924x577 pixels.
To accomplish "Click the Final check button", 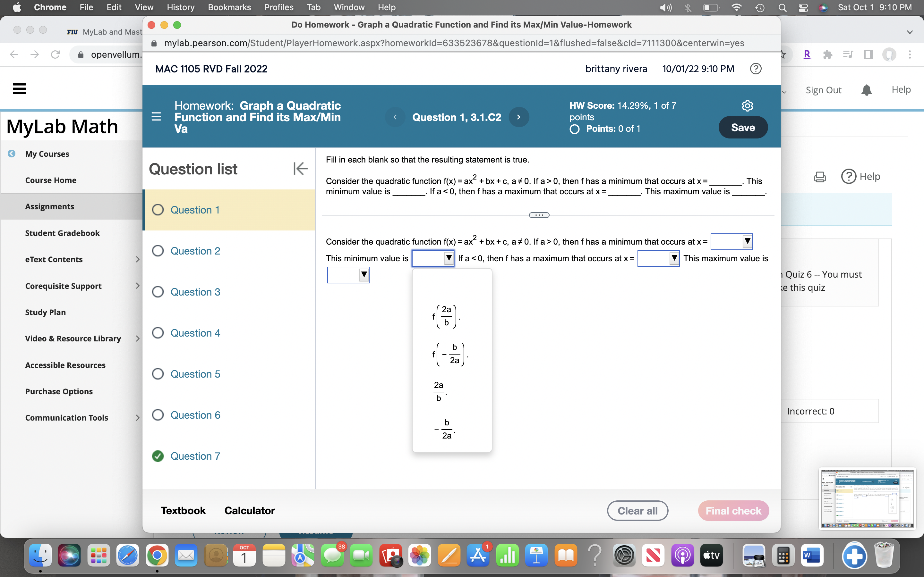I will pyautogui.click(x=733, y=511).
